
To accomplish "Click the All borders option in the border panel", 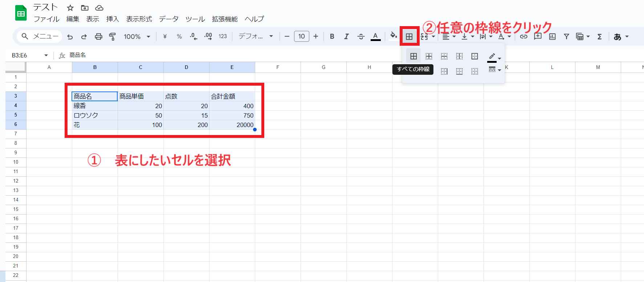I will click(413, 56).
